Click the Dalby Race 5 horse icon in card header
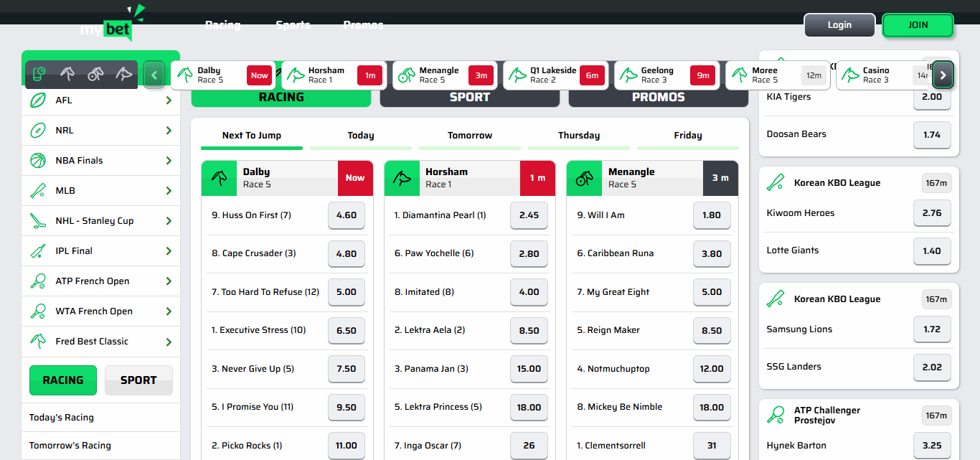Screen dimensions: 980x460 220,178
